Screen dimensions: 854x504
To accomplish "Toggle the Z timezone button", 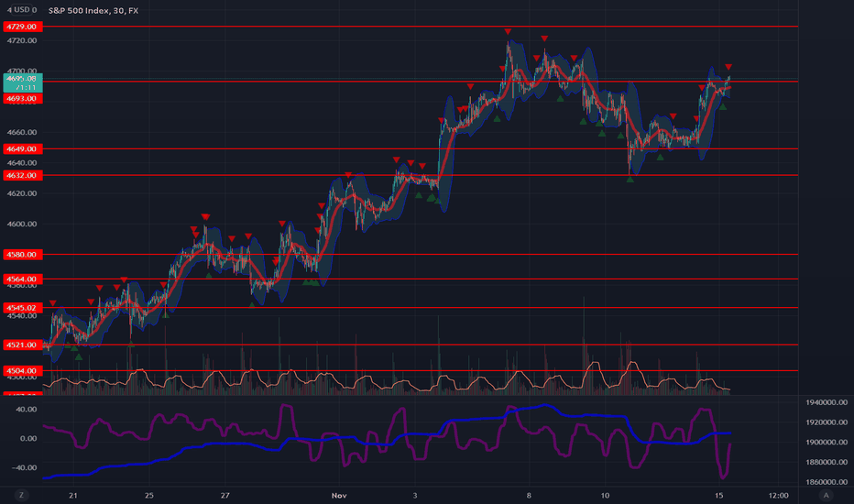I will pos(22,495).
